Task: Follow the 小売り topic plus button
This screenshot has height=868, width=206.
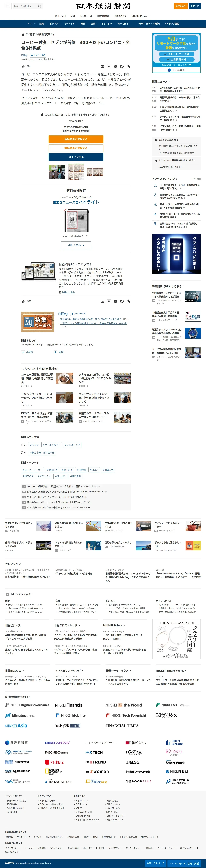Action: pyautogui.click(x=23, y=352)
